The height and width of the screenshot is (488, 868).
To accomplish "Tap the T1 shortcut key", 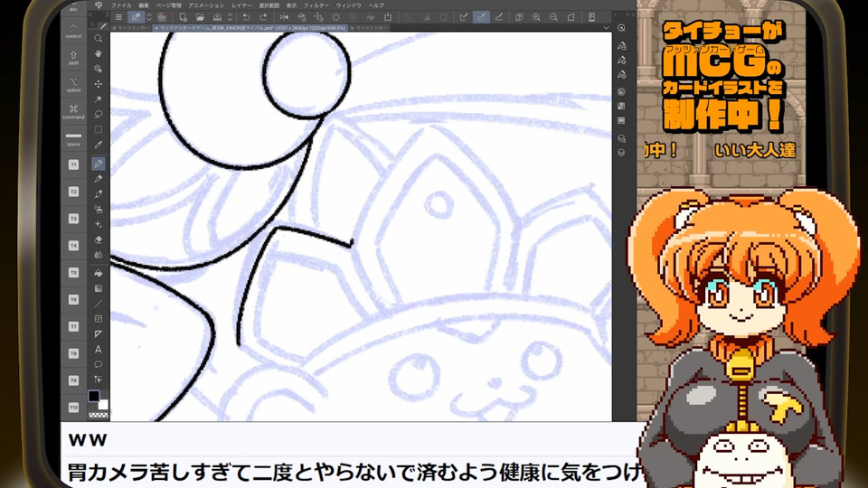I will coord(73,164).
